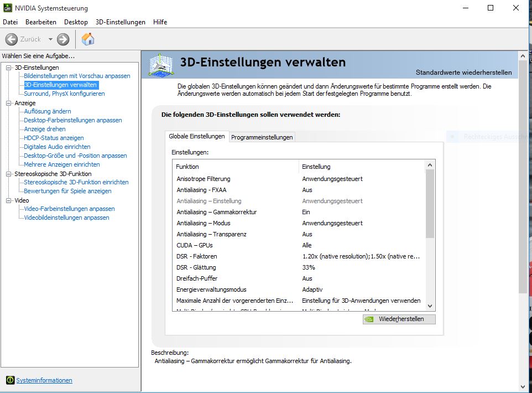Open Video-Farbeinstellungen anpassen
532x393 pixels.
coord(69,209)
